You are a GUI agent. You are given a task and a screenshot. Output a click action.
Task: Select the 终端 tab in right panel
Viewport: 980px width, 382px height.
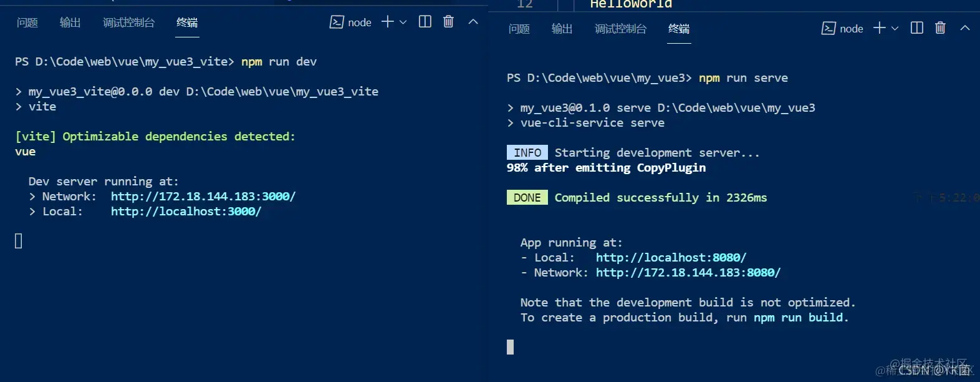point(679,29)
